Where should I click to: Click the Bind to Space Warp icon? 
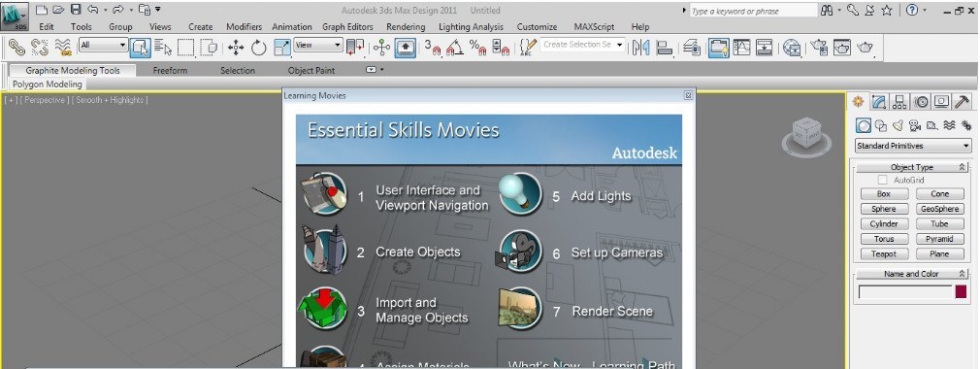tap(62, 47)
